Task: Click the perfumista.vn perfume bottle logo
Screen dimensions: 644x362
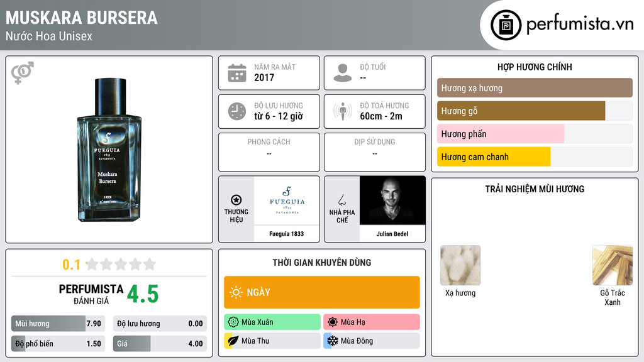Action: click(506, 25)
